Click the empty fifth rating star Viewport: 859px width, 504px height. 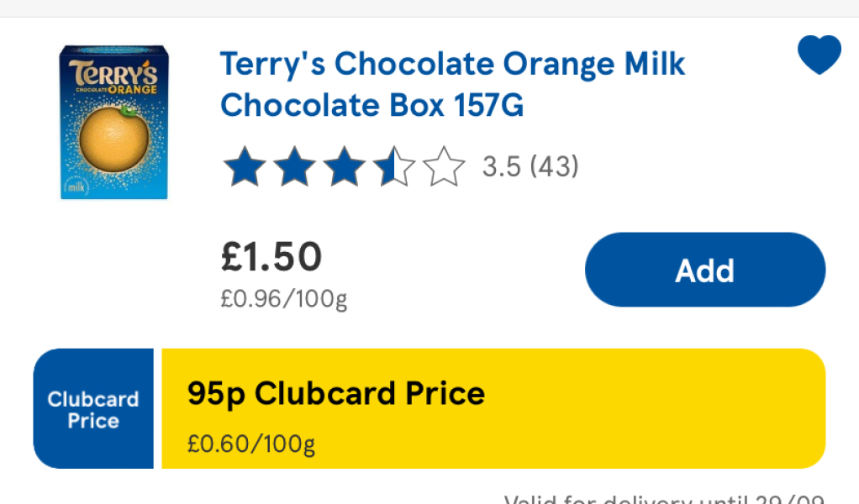(444, 166)
